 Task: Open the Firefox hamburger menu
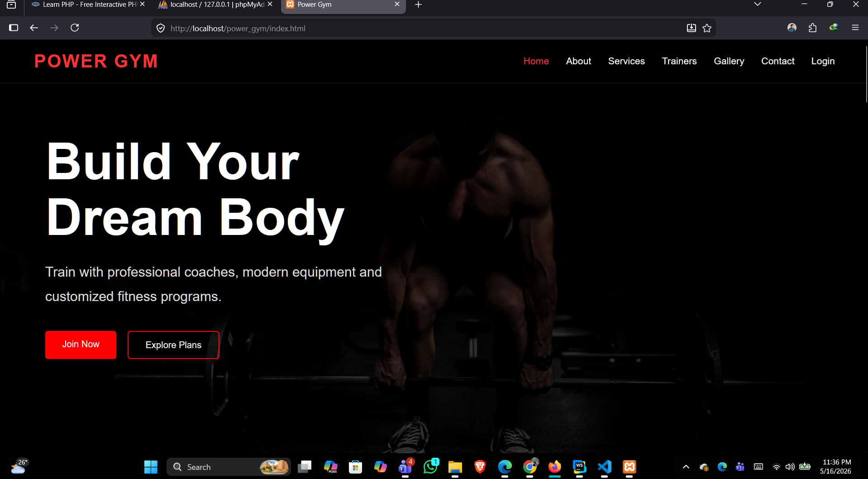pyautogui.click(x=855, y=28)
